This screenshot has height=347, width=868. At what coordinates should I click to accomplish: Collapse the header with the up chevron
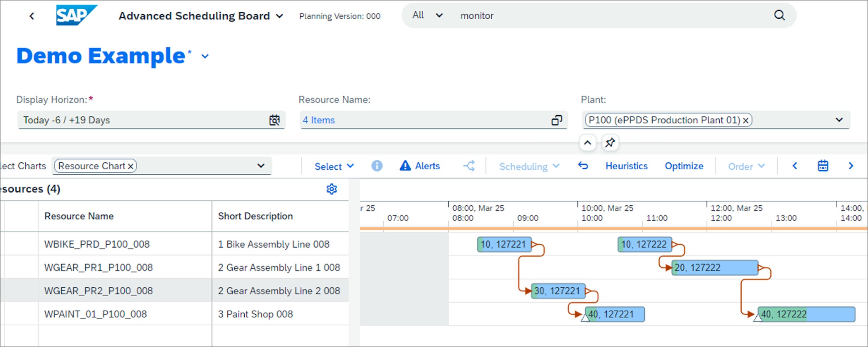pos(587,143)
